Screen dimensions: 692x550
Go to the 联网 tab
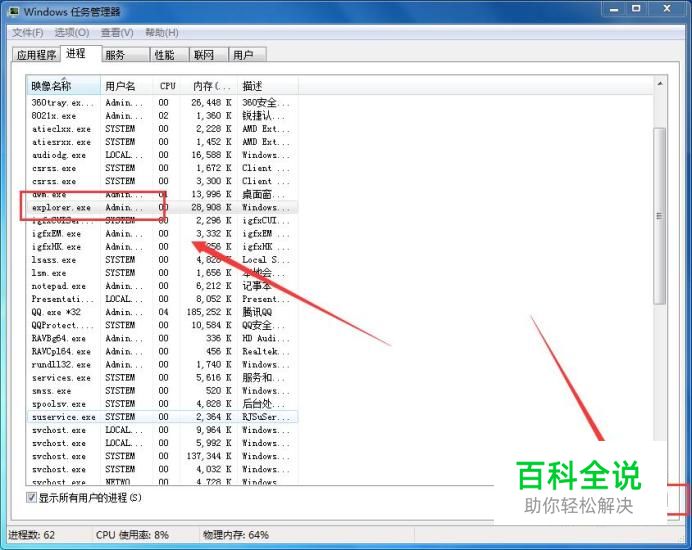[209, 55]
